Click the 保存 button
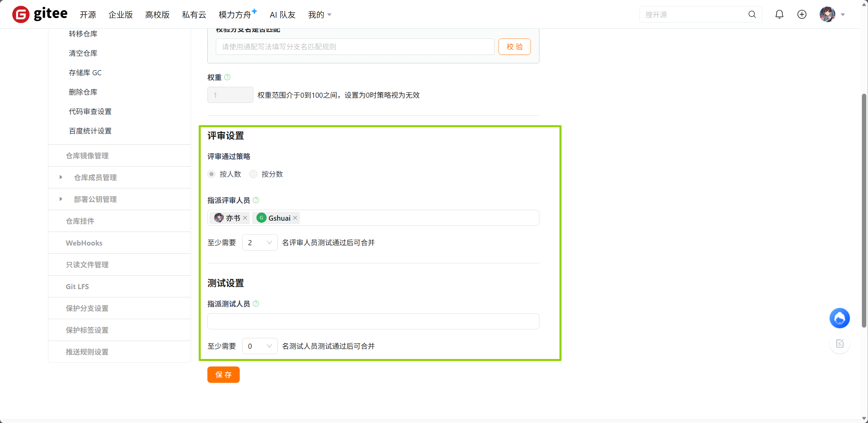Screen dimensions: 868x423 [223, 374]
